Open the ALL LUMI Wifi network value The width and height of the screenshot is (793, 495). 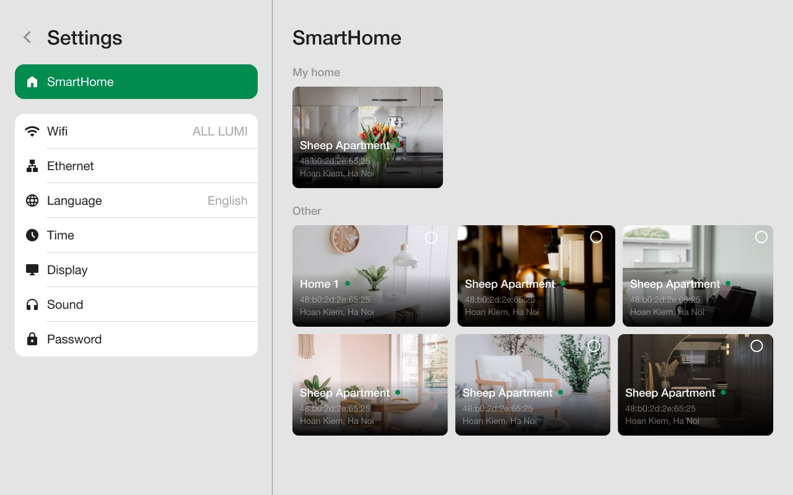(x=219, y=131)
